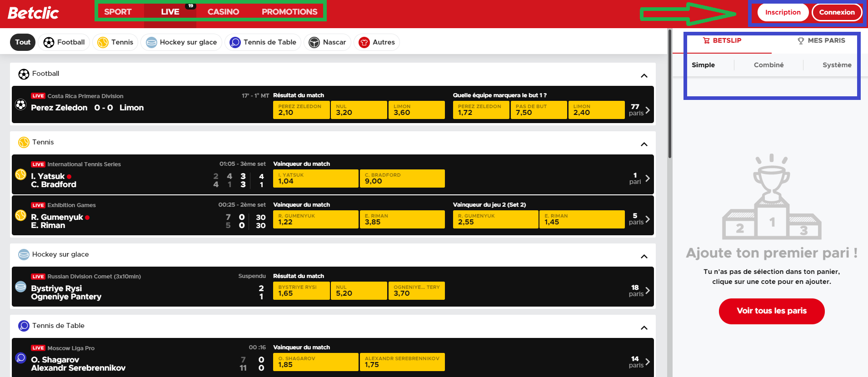
Task: Click Moscow Liga Pro league label
Action: pyautogui.click(x=71, y=348)
